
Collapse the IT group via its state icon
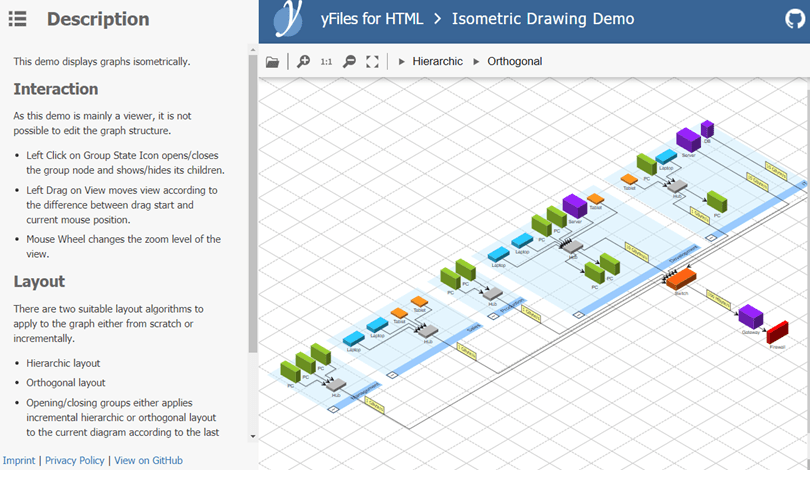pyautogui.click(x=711, y=237)
